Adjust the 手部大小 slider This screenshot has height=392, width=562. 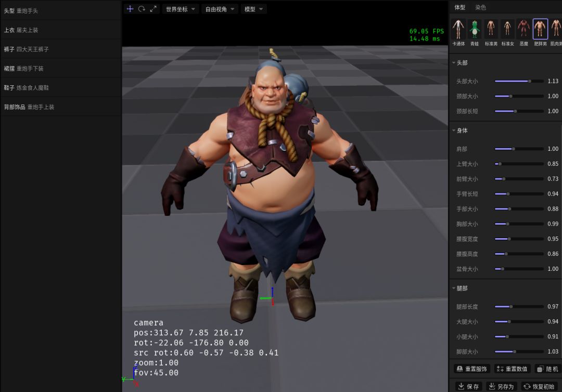519,209
